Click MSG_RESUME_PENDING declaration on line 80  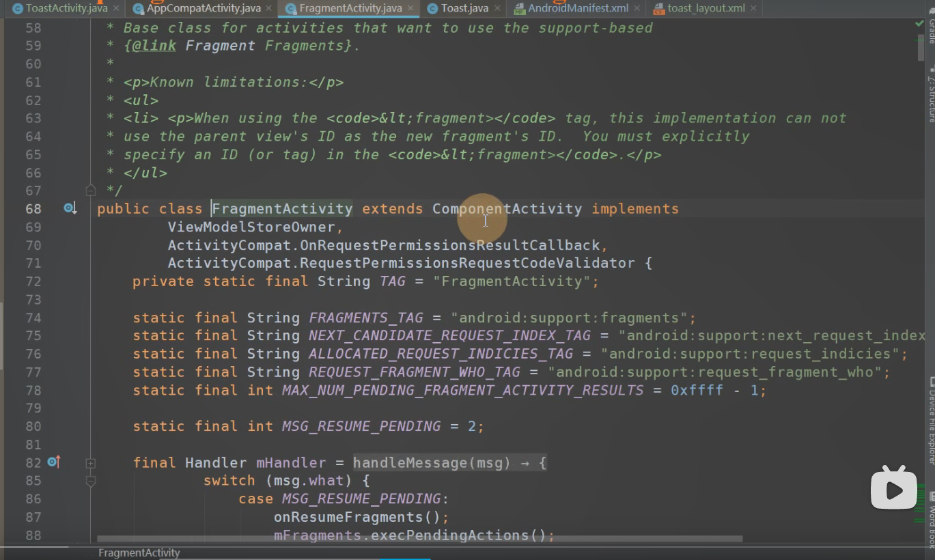coord(361,426)
